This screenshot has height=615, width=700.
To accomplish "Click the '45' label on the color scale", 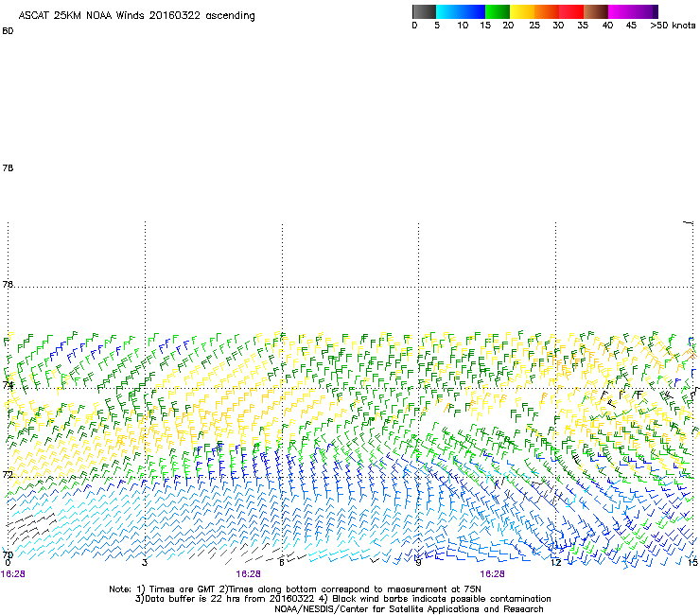I will click(631, 26).
